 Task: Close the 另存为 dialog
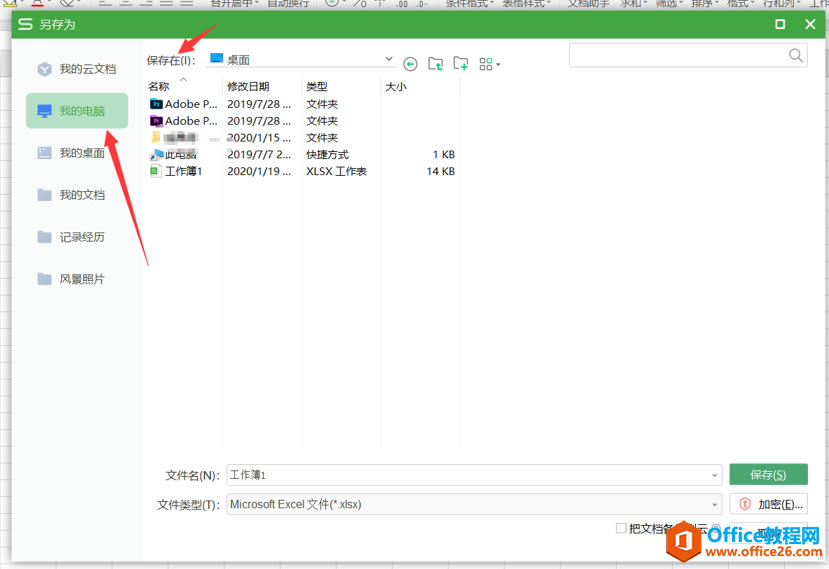click(810, 24)
